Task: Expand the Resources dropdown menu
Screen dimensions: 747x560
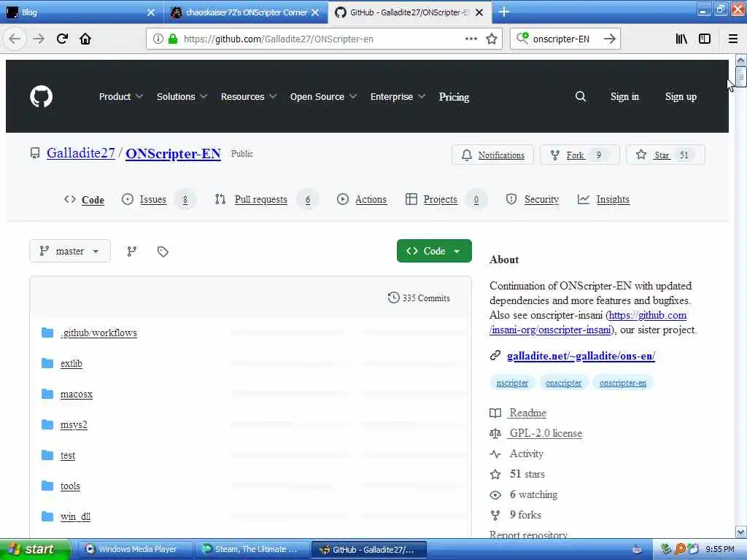Action: (249, 97)
